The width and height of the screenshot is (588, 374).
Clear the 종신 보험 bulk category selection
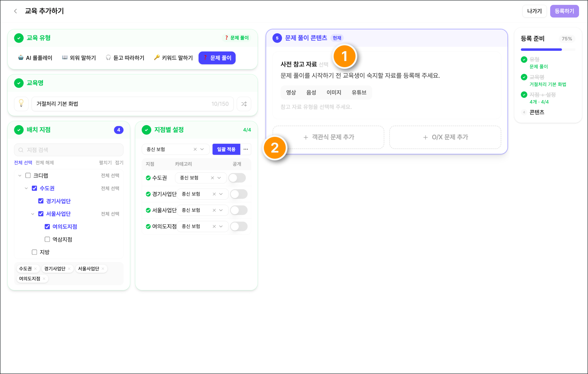point(195,149)
